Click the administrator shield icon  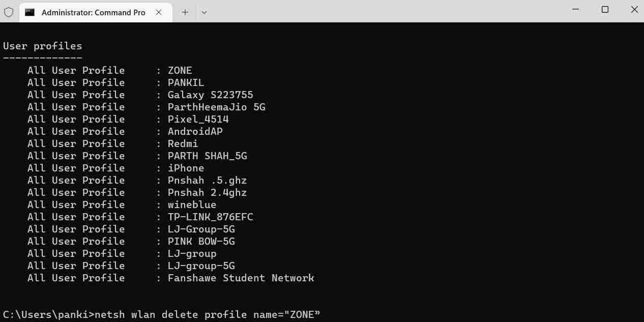point(9,12)
